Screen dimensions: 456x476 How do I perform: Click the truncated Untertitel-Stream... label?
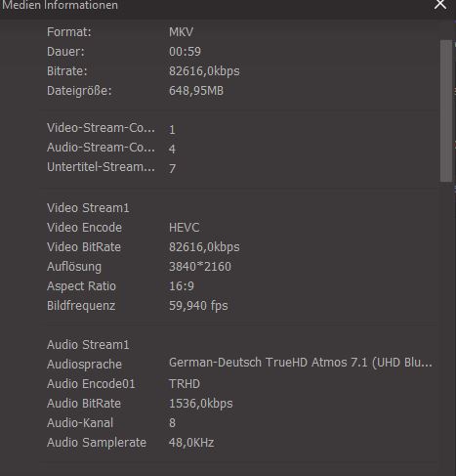pyautogui.click(x=101, y=167)
